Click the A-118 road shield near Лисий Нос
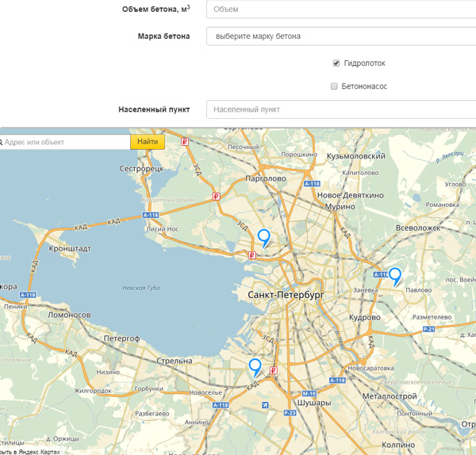 coord(151,215)
